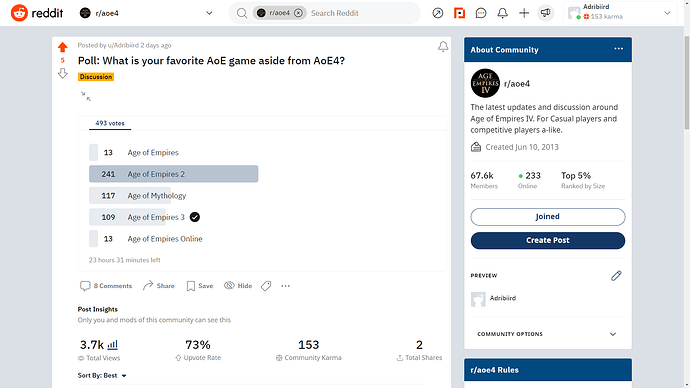
Task: Collapse the poll with the shrink arrows icon
Action: [x=86, y=96]
